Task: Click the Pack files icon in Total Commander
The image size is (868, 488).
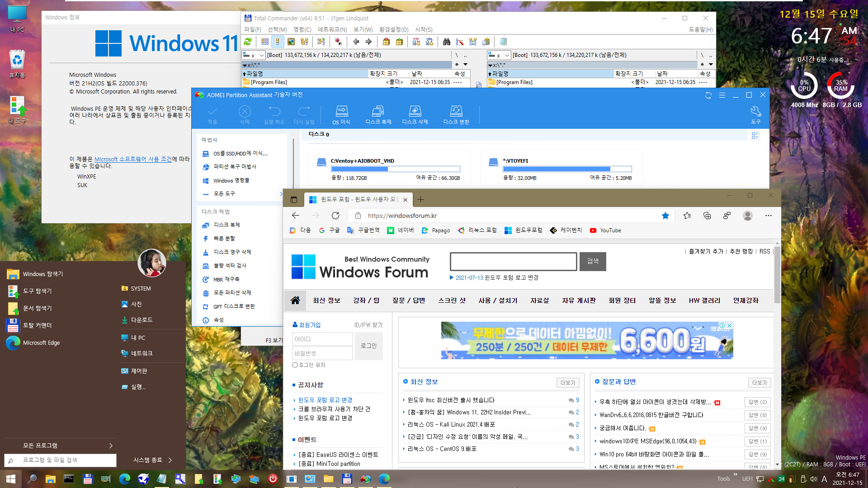Action: pos(386,42)
